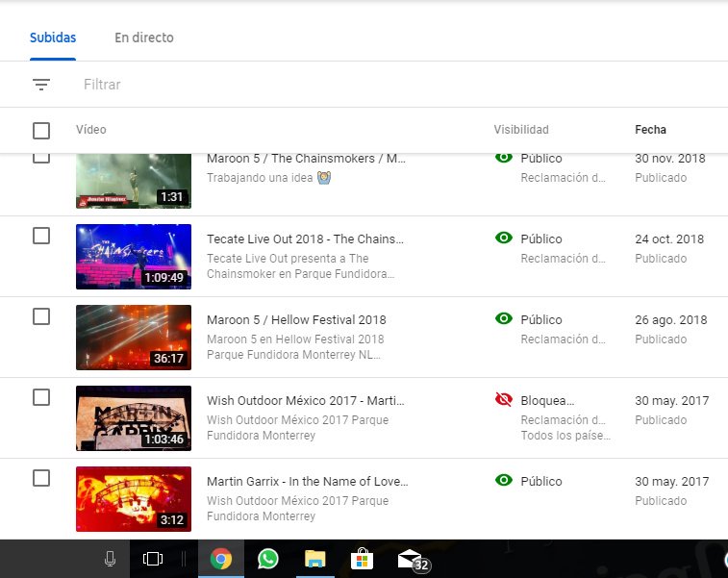Screen dimensions: 728x578
Task: Select checkbox for Maroon 5 / Hellow Festival 2018
Action: pos(41,316)
